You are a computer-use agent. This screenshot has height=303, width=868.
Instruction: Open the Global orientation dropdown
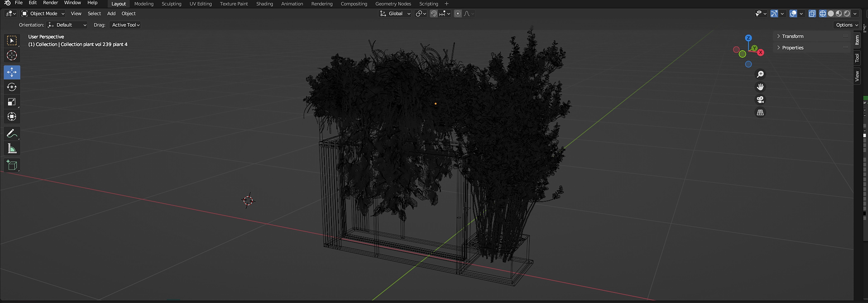pos(395,13)
